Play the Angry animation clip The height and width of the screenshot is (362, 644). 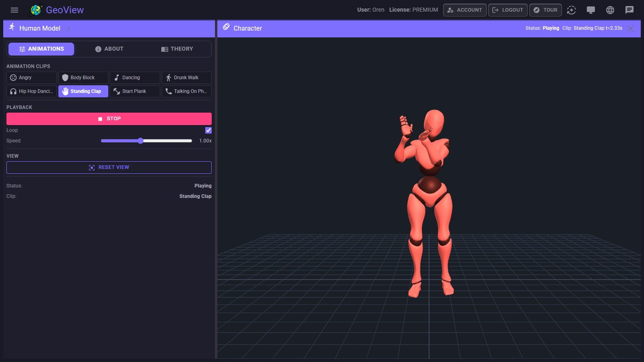tap(31, 78)
